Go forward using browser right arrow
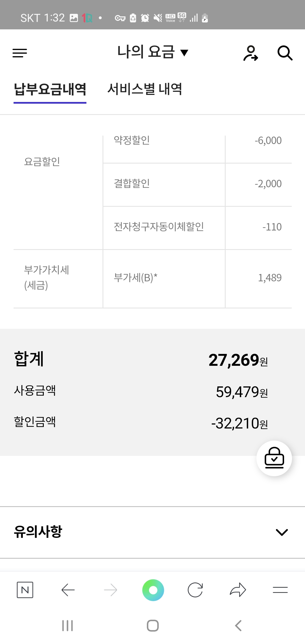This screenshot has height=644, width=305. click(x=110, y=590)
